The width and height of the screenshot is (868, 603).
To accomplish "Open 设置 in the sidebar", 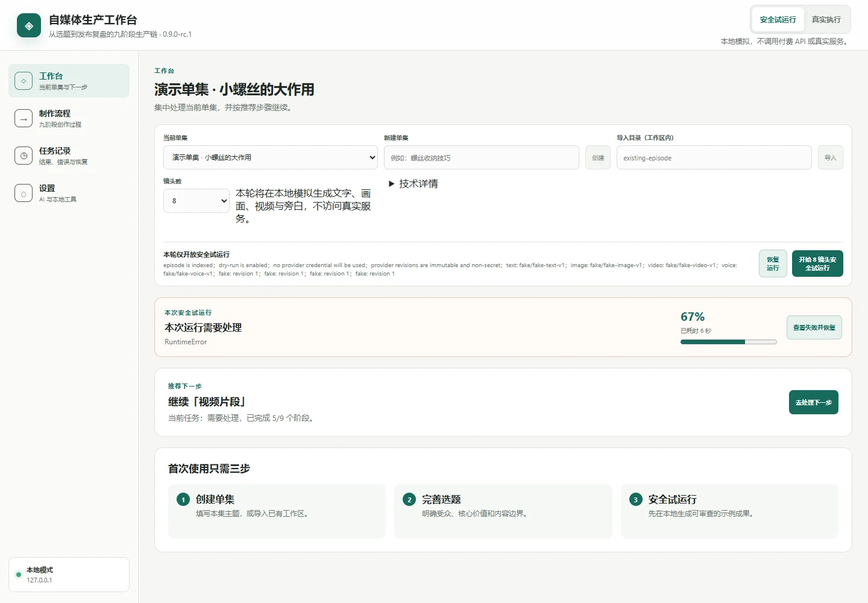I will (69, 193).
